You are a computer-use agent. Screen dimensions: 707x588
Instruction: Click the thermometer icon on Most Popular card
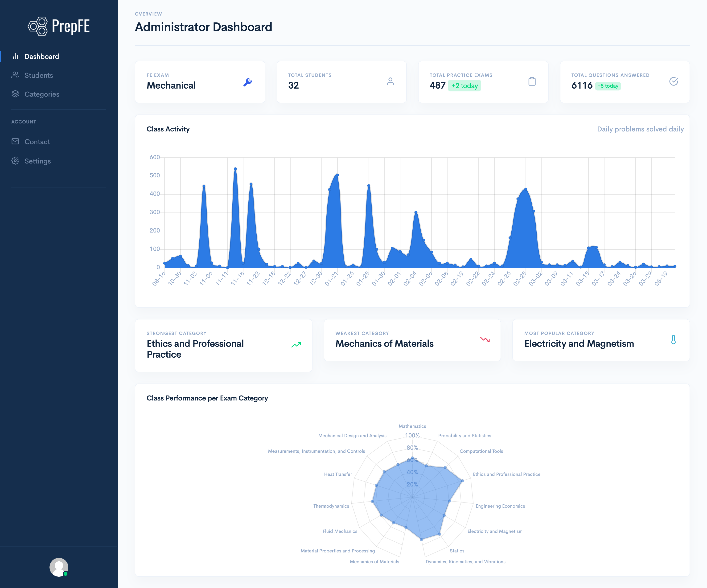coord(673,340)
